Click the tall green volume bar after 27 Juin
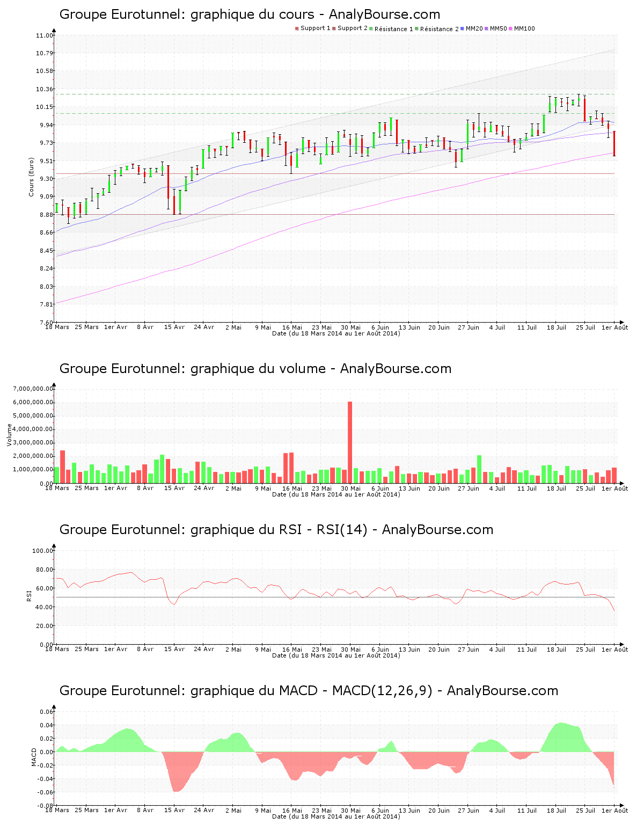Screen dimensions: 644x832 coord(479,469)
